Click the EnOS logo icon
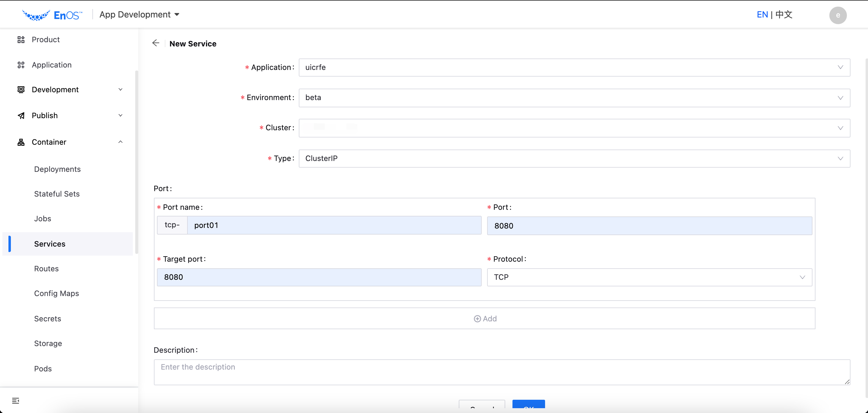 37,14
